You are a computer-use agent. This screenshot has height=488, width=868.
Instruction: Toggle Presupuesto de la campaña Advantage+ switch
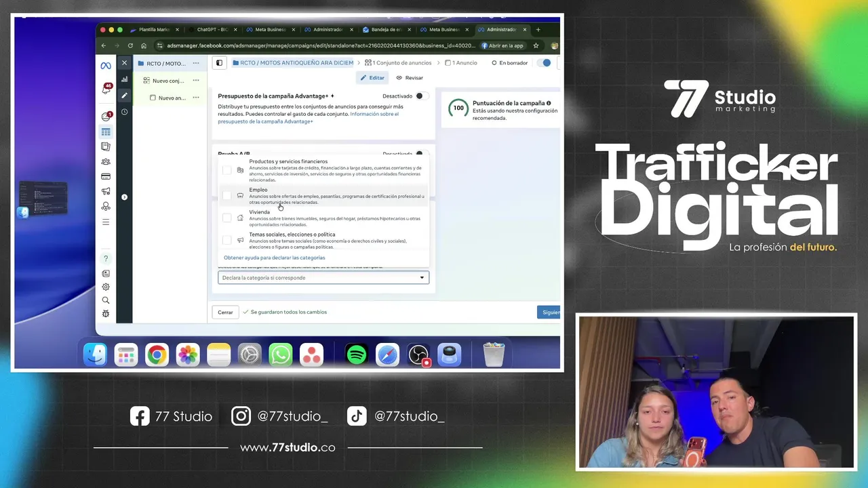point(422,96)
